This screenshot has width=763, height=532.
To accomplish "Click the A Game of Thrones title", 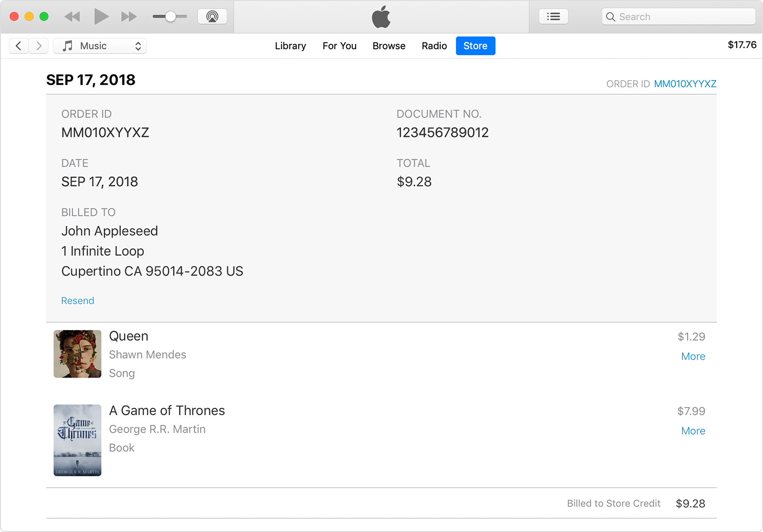I will pyautogui.click(x=167, y=411).
